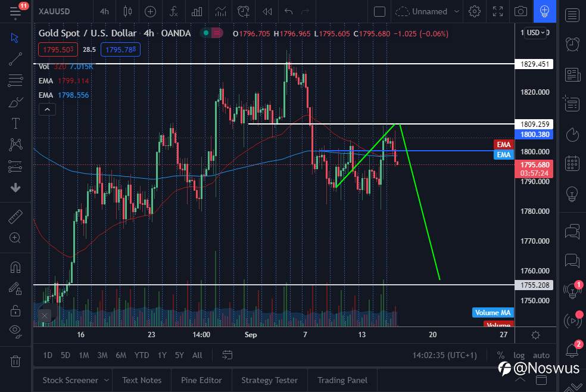Select the 3M date range
This screenshot has width=586, height=392.
coord(102,355)
